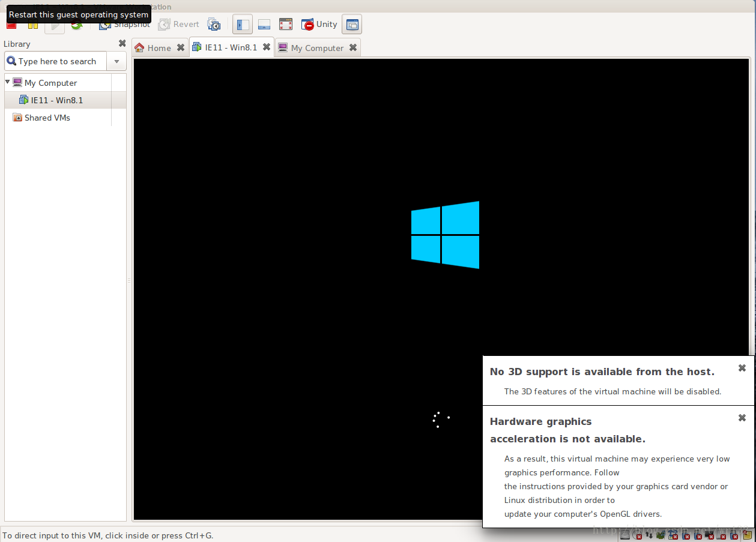This screenshot has width=756, height=542.
Task: Show the console view thumbnail bar
Action: click(x=264, y=24)
